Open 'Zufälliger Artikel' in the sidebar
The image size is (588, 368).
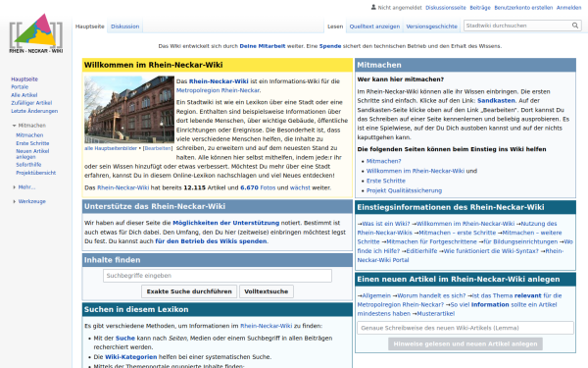(x=31, y=103)
